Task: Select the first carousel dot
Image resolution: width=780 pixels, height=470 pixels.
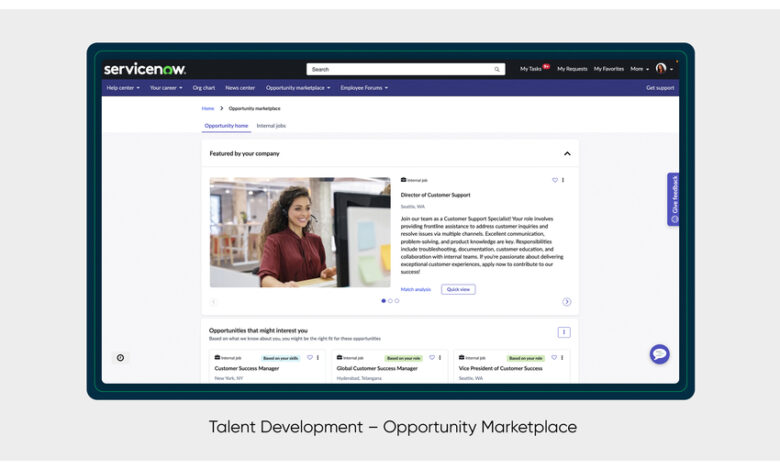Action: coord(384,301)
